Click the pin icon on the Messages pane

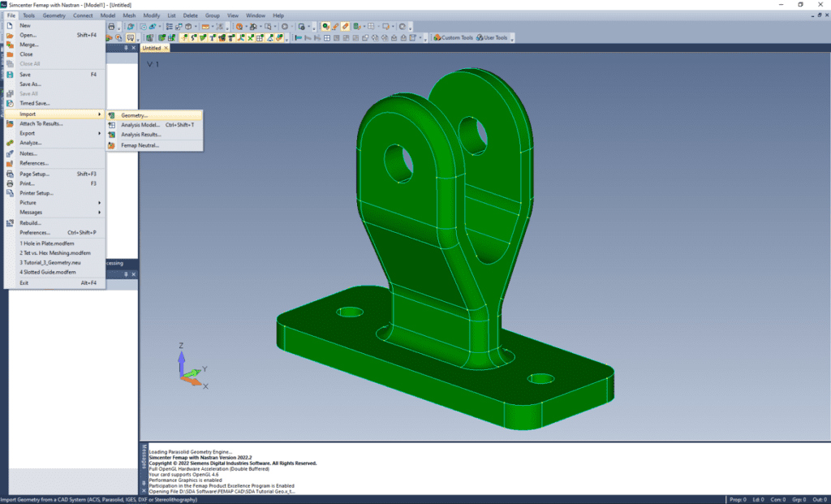144,484
